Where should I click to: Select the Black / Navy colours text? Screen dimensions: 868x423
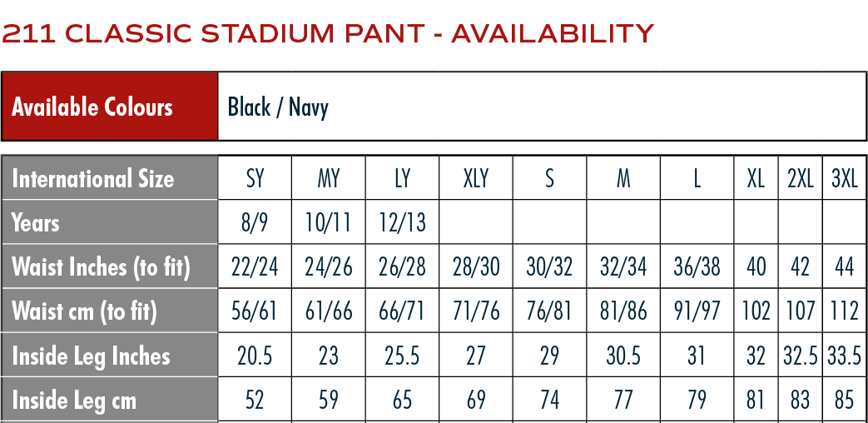click(x=278, y=107)
